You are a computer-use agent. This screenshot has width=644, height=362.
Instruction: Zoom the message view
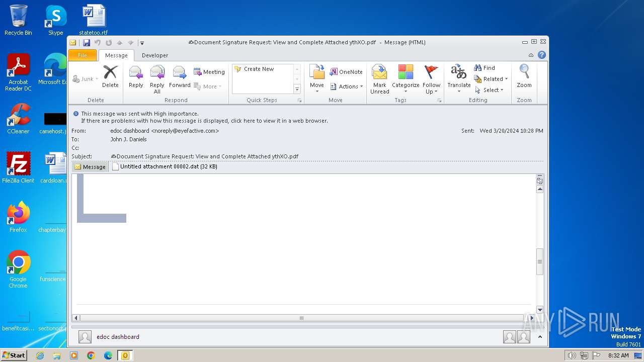tap(524, 77)
